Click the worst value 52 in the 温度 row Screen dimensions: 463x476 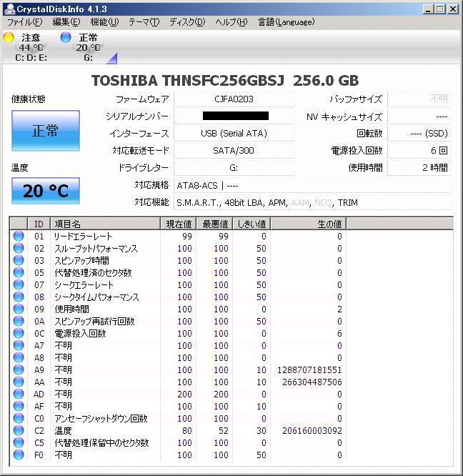tap(224, 430)
